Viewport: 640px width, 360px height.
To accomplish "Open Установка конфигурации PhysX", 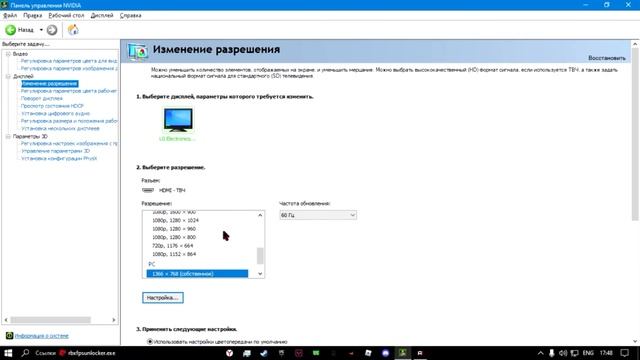I will pyautogui.click(x=59, y=158).
